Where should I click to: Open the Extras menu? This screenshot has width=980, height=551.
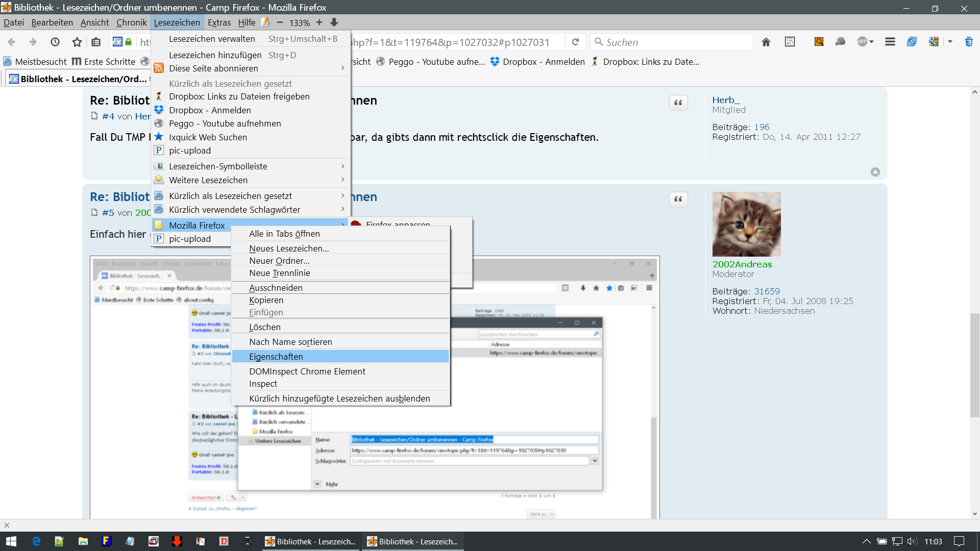pyautogui.click(x=219, y=22)
